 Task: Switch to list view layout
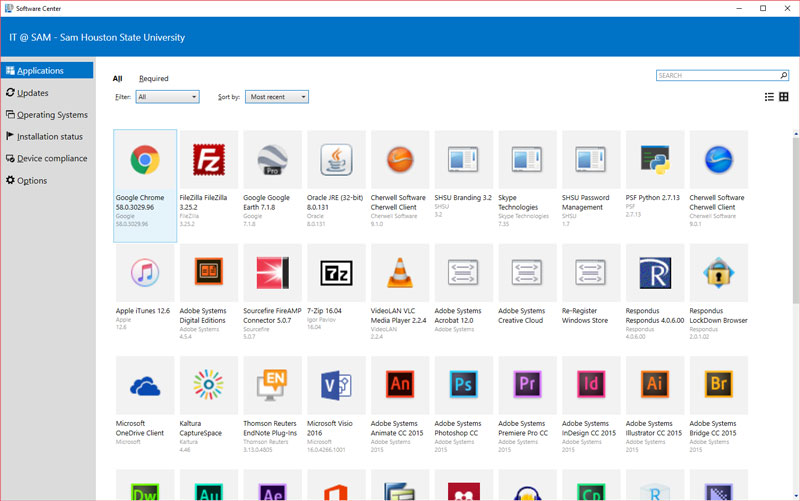click(769, 97)
